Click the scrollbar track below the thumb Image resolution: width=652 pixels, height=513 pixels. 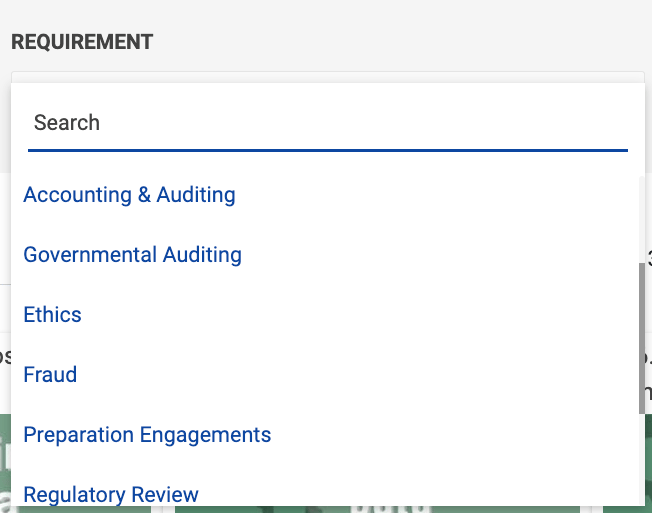coord(641,460)
